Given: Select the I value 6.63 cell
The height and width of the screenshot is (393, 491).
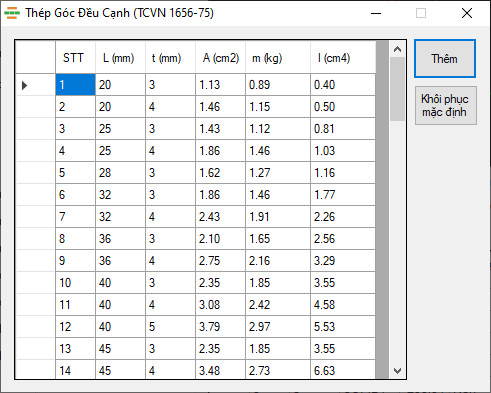Looking at the screenshot, I should [343, 369].
